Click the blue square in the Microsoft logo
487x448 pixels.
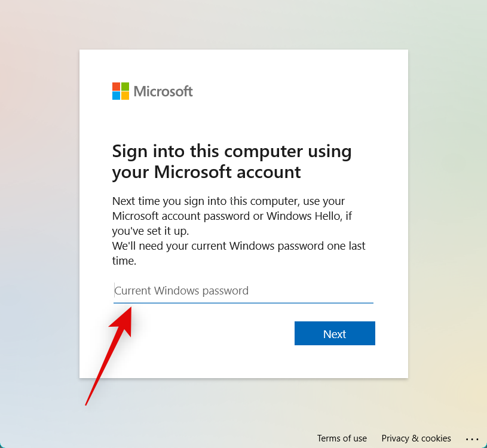(x=116, y=94)
